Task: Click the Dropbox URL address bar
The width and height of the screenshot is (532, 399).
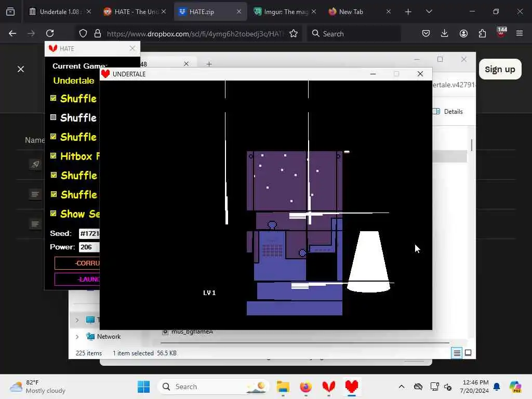Action: [x=195, y=34]
